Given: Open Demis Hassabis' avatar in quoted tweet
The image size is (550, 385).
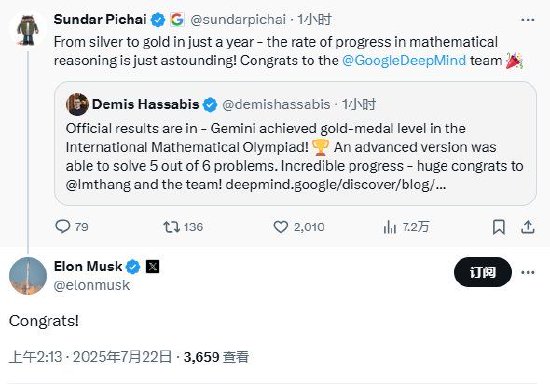Looking at the screenshot, I should tap(77, 104).
